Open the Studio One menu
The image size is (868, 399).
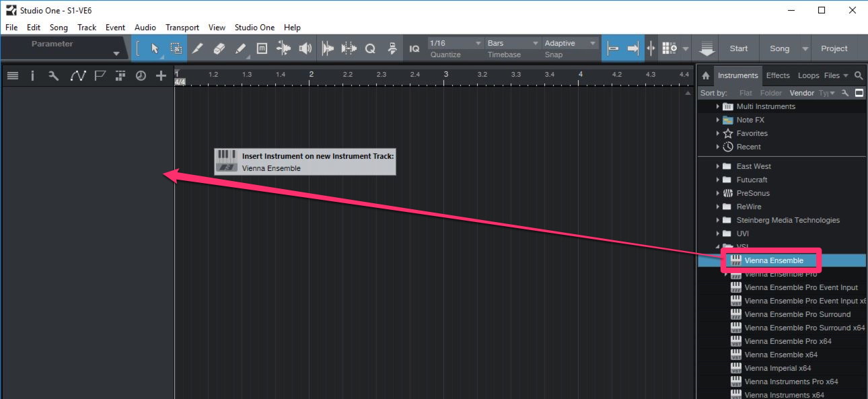coord(254,28)
